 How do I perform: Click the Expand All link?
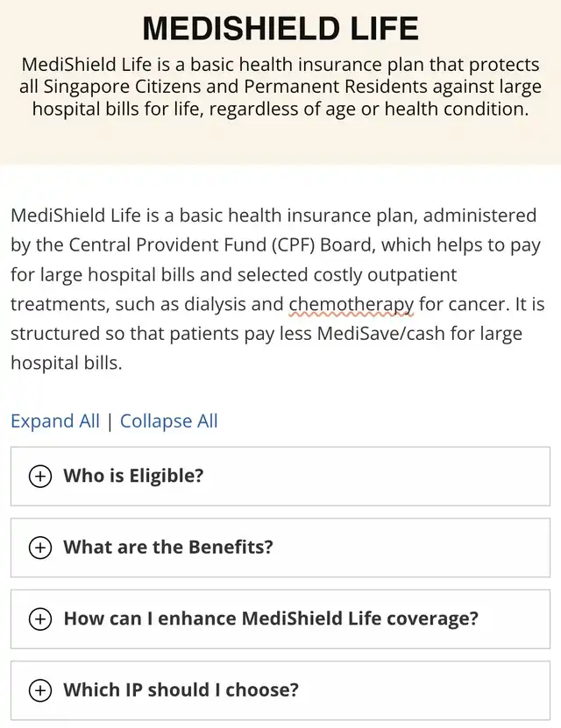pos(55,421)
